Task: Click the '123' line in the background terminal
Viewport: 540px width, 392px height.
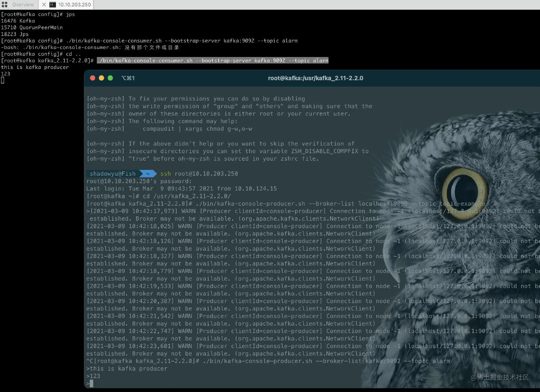Action: tap(5, 73)
